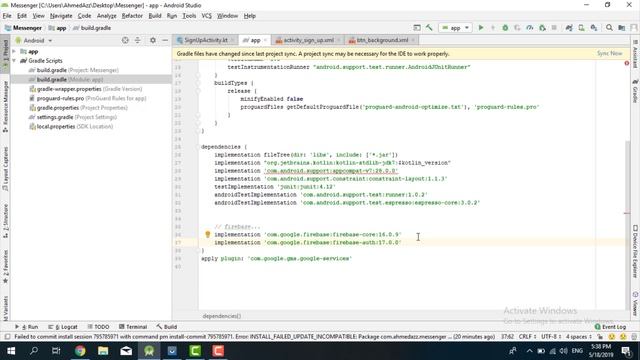Open the UTF-8 encoding dropdown
The height and width of the screenshot is (360, 640).
(x=551, y=337)
